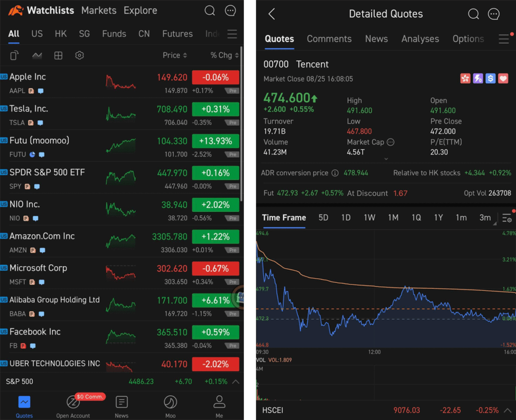Expand more quote details chevron
The width and height of the screenshot is (516, 420).
pos(386,159)
